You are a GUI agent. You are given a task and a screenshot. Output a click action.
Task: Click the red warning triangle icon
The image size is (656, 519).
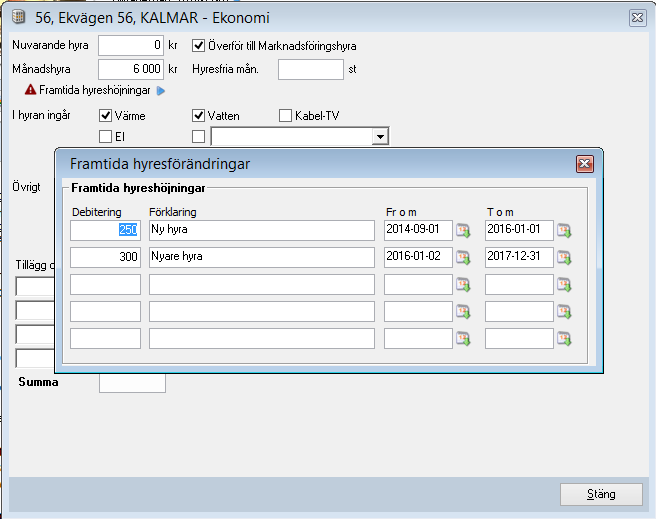pyautogui.click(x=31, y=89)
